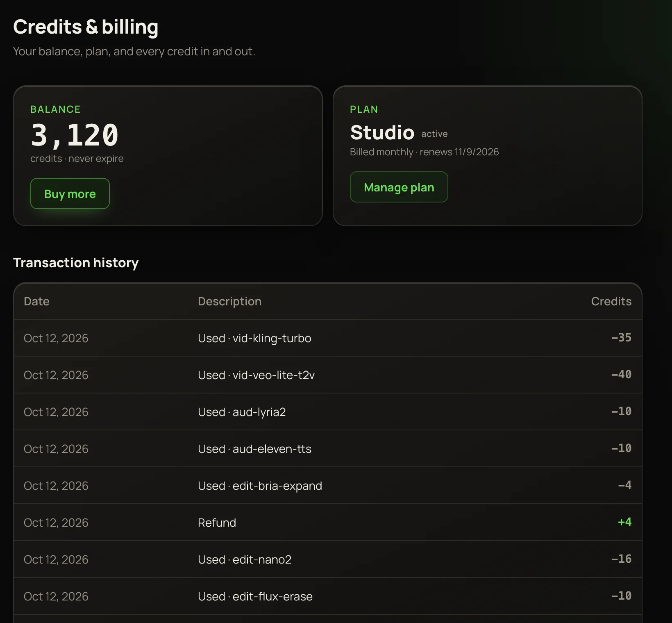
Task: Click the −40 credits value
Action: pos(621,374)
